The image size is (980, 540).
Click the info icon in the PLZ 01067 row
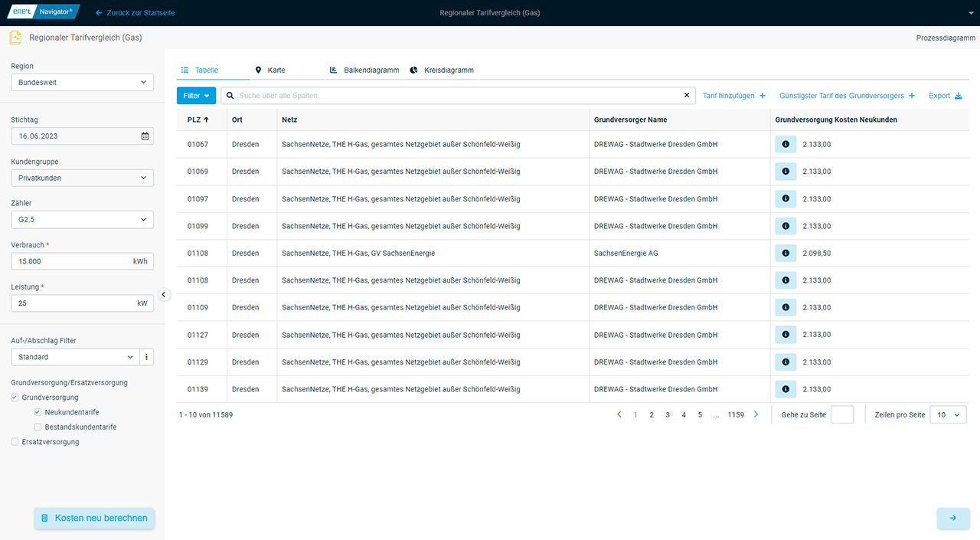pos(785,145)
